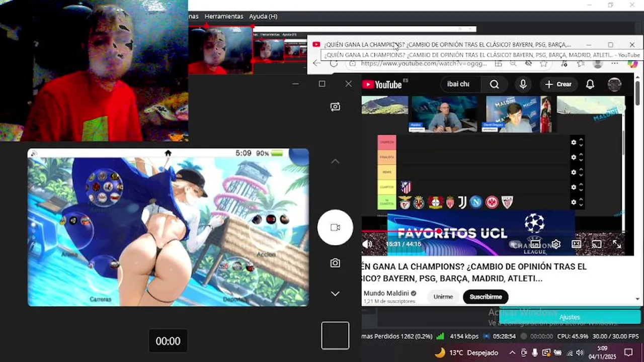This screenshot has height=362, width=644.
Task: Open the volume tray icon
Action: pos(580,352)
